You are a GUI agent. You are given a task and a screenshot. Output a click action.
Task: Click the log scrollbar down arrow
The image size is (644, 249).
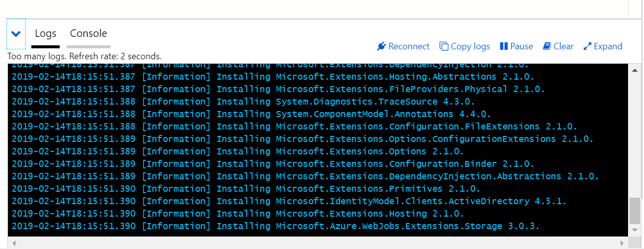click(x=635, y=231)
